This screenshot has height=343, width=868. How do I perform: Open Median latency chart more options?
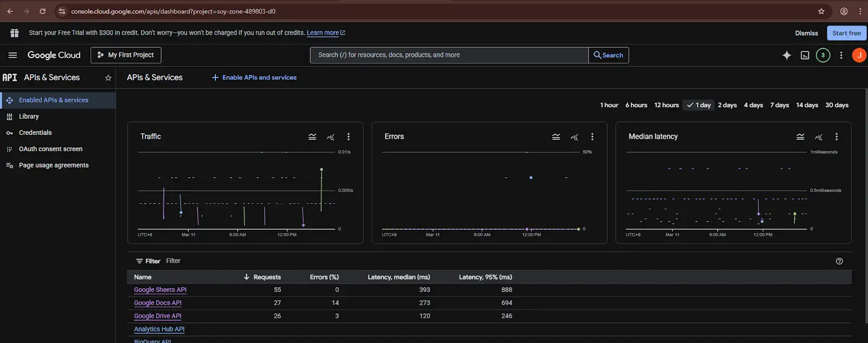[837, 137]
